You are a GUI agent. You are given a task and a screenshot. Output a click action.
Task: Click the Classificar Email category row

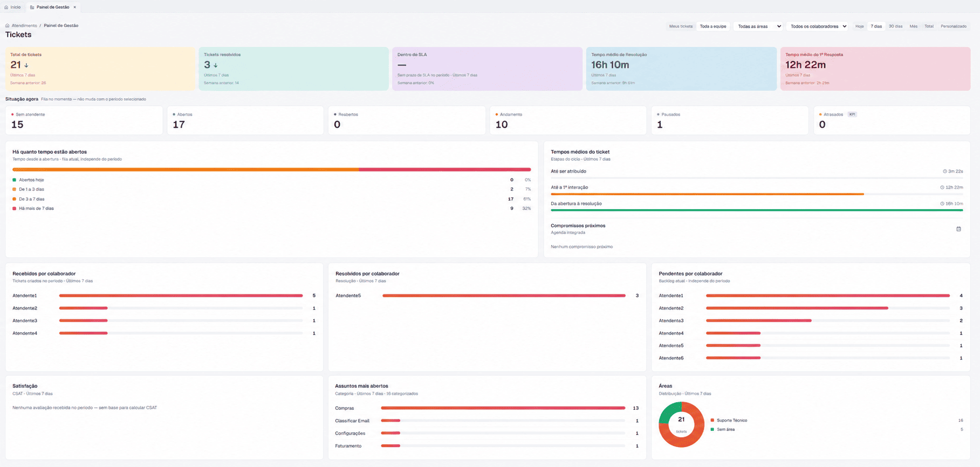click(487, 421)
